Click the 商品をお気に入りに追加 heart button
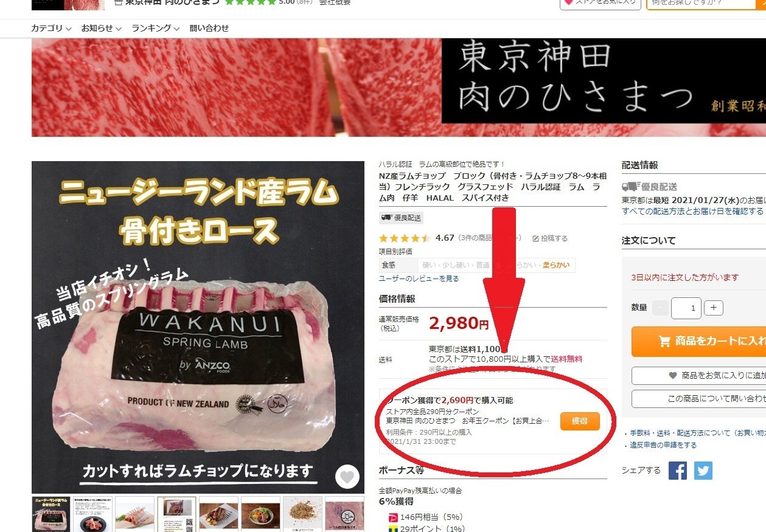The height and width of the screenshot is (532, 766). tap(698, 376)
